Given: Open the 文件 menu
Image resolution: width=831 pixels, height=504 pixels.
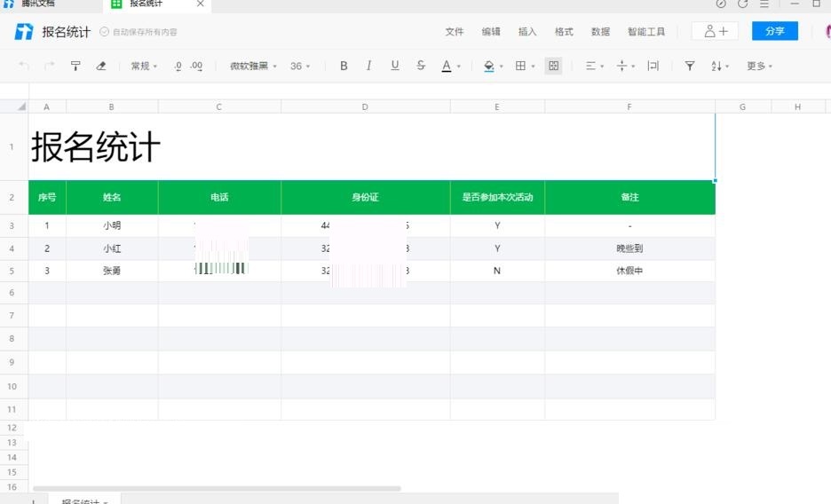Looking at the screenshot, I should (455, 32).
